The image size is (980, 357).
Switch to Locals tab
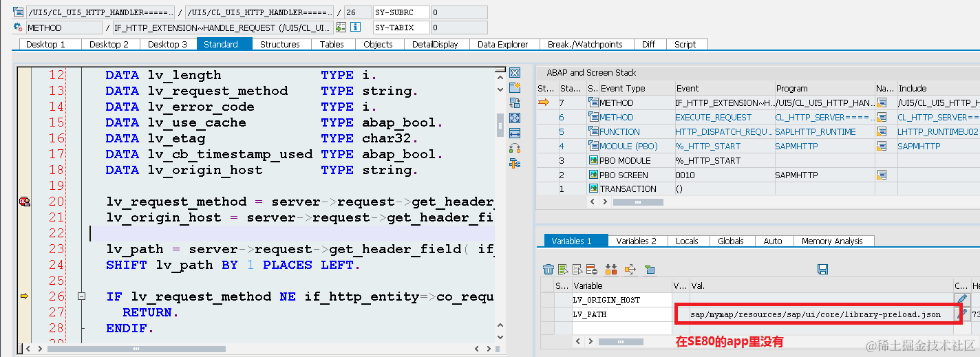coord(687,241)
